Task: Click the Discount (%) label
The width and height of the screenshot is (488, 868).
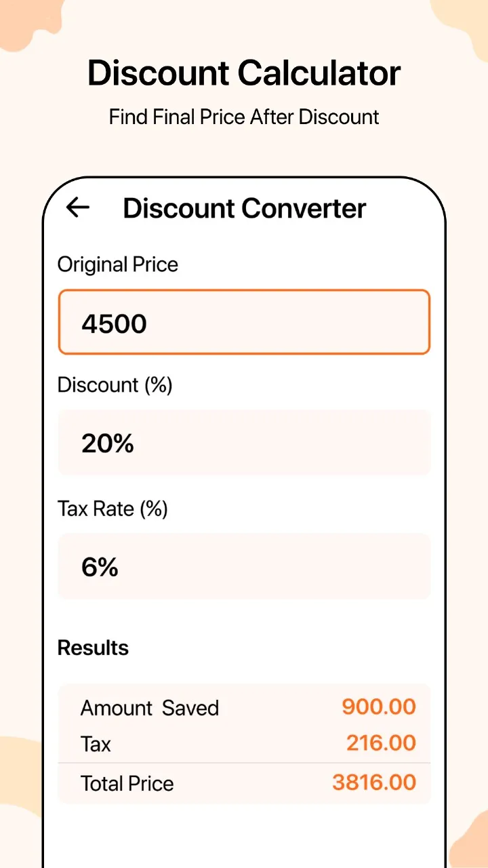Action: point(115,384)
